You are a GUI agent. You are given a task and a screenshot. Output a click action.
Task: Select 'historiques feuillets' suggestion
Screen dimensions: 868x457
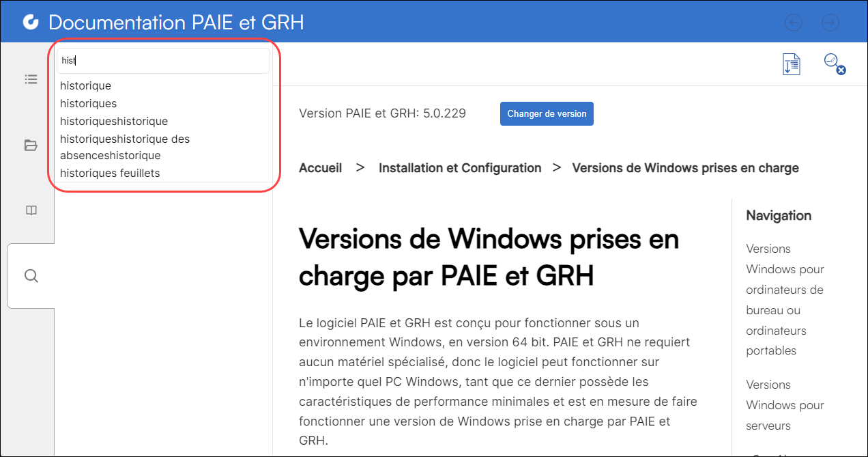coord(110,174)
